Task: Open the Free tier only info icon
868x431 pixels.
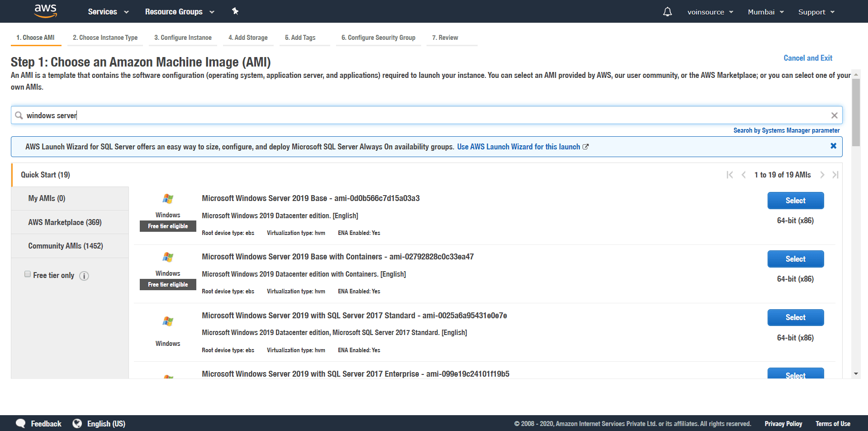Action: (x=84, y=276)
